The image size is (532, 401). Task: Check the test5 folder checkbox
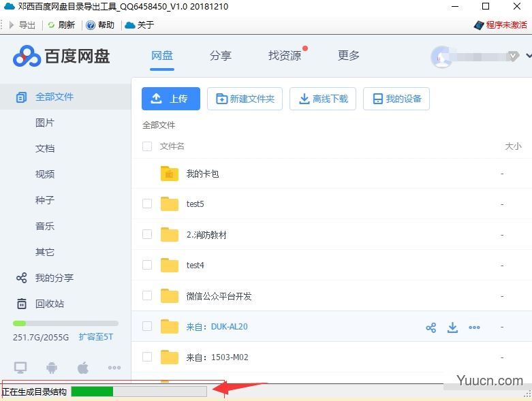147,204
